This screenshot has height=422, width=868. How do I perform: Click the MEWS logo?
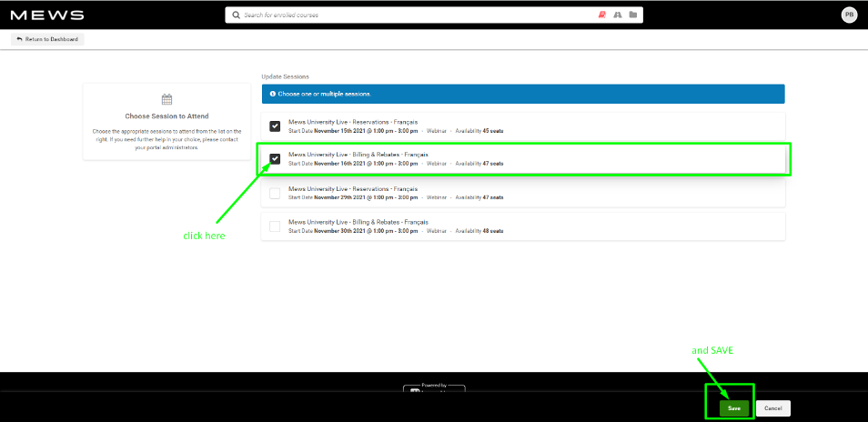[x=47, y=15]
